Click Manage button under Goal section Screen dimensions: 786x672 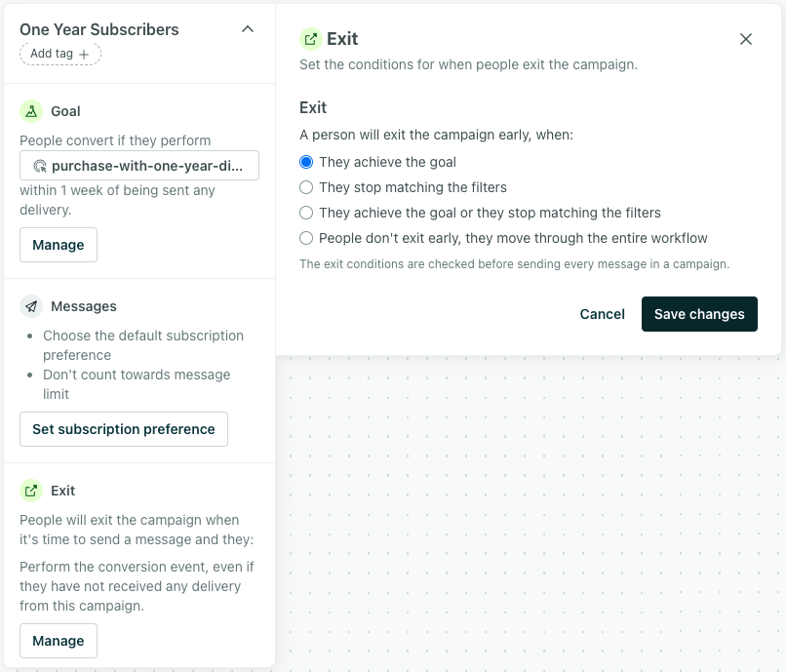[59, 245]
